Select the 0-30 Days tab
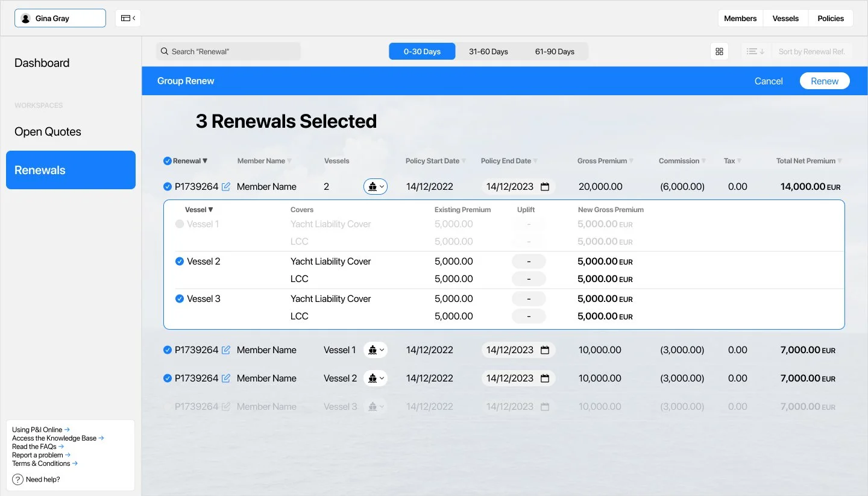The width and height of the screenshot is (868, 496). (x=422, y=51)
